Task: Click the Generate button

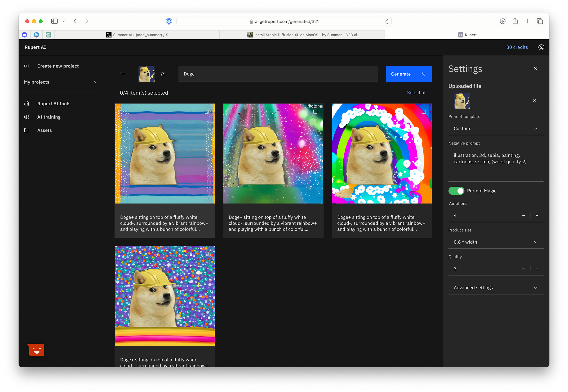Action: [x=409, y=74]
